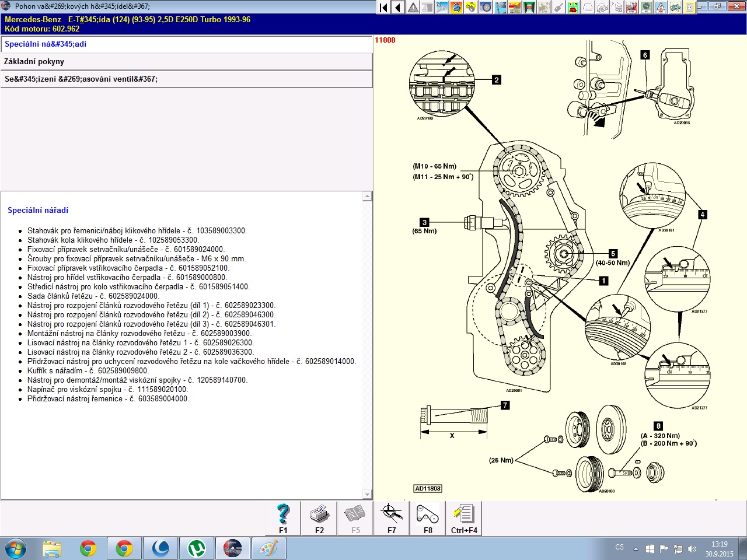Click the Ctrl+F4 notes document button
The image size is (747, 560).
coord(464,518)
